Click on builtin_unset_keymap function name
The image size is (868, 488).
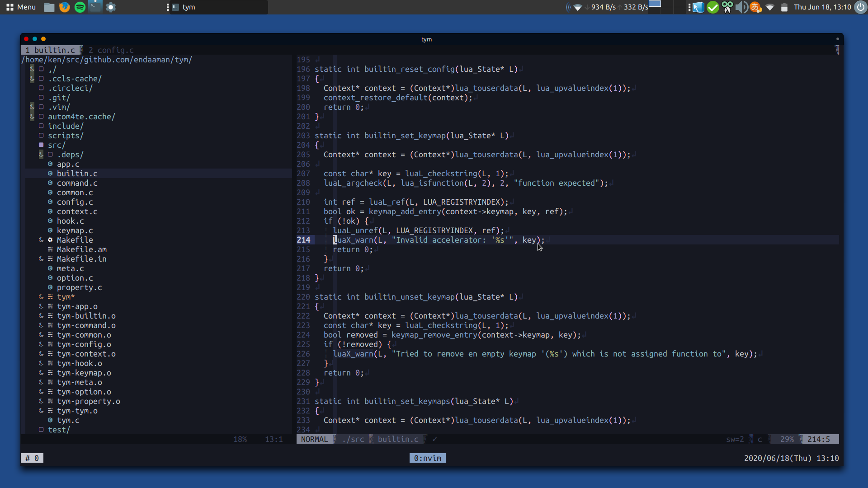[x=409, y=297]
